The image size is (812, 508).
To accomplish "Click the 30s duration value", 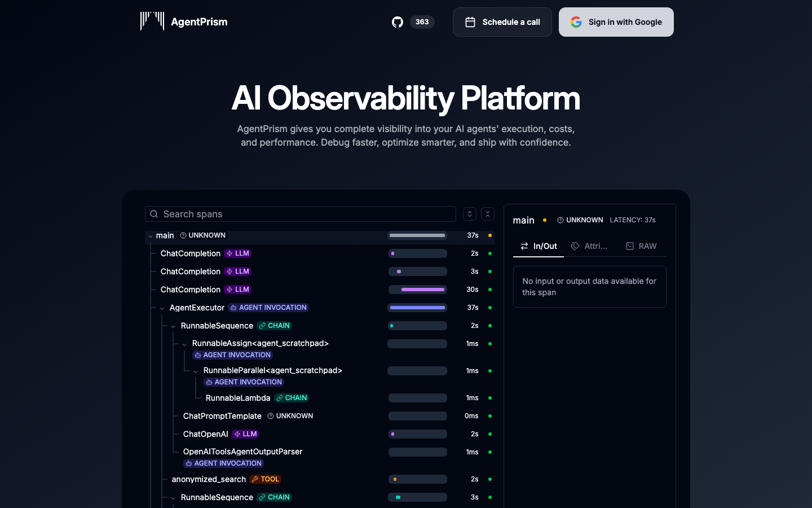I will (473, 290).
